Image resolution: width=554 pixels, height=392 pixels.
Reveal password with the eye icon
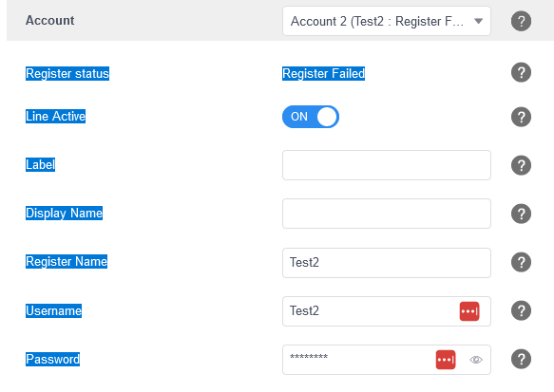click(x=476, y=360)
